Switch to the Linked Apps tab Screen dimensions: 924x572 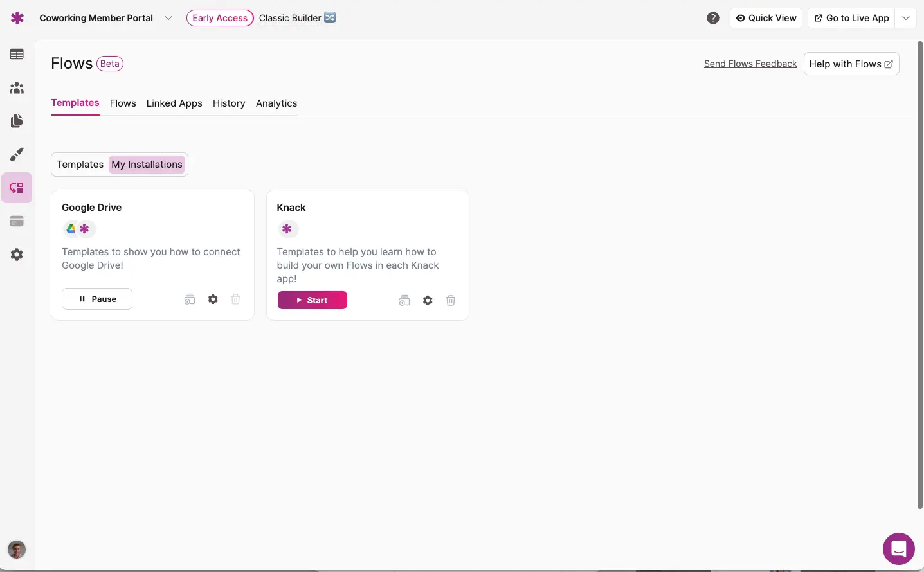(x=174, y=103)
